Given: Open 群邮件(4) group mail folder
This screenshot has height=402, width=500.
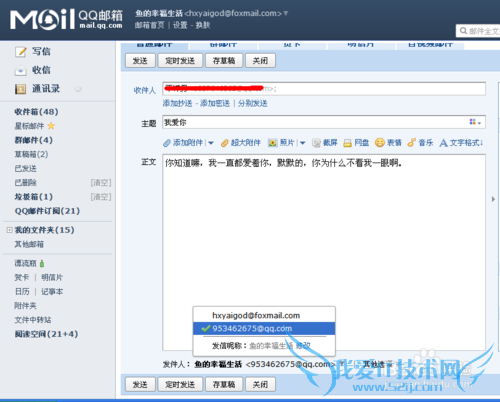Looking at the screenshot, I should [34, 140].
